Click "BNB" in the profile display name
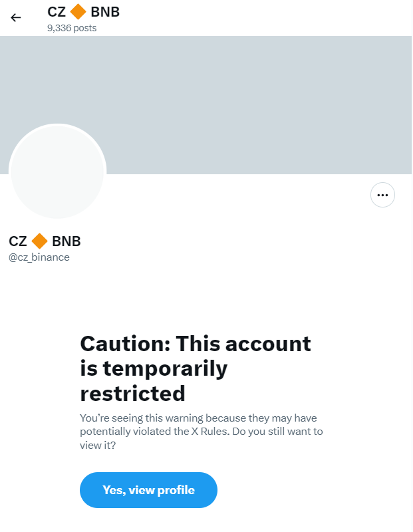This screenshot has width=413, height=532. coord(67,241)
